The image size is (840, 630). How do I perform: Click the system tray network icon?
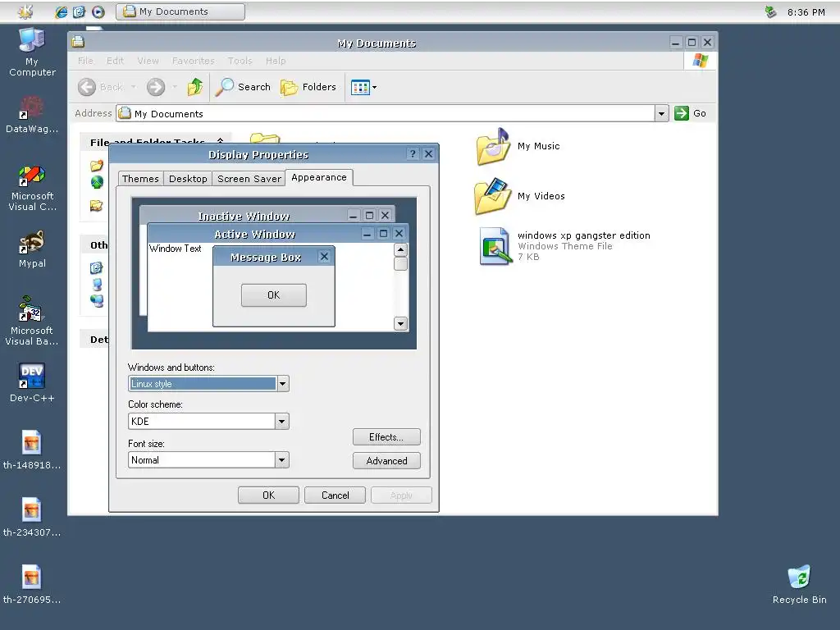[770, 11]
